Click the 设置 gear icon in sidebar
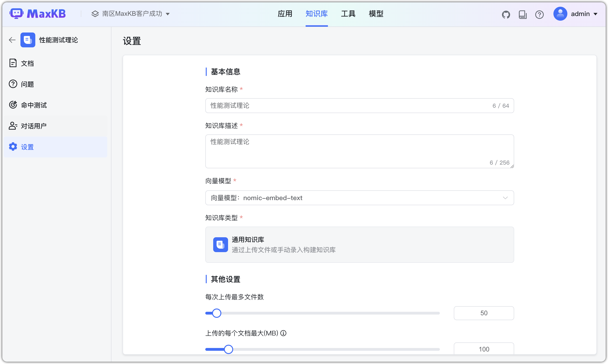 point(13,147)
